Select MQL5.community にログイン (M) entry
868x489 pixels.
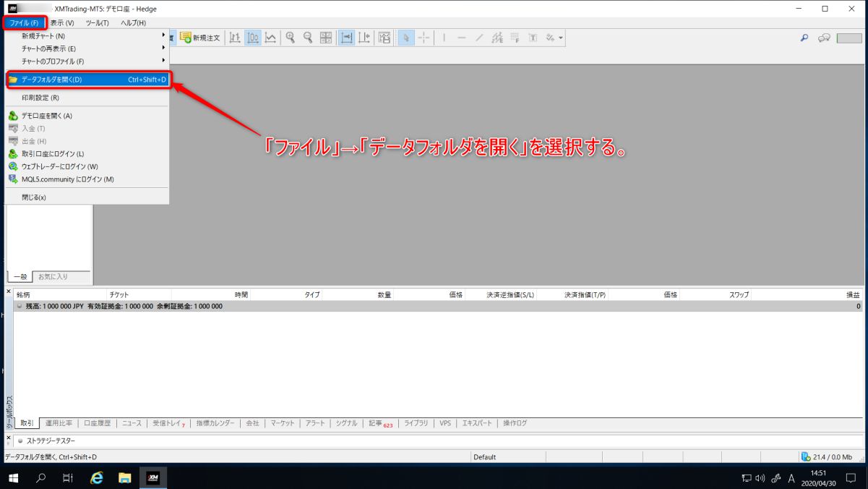click(87, 179)
